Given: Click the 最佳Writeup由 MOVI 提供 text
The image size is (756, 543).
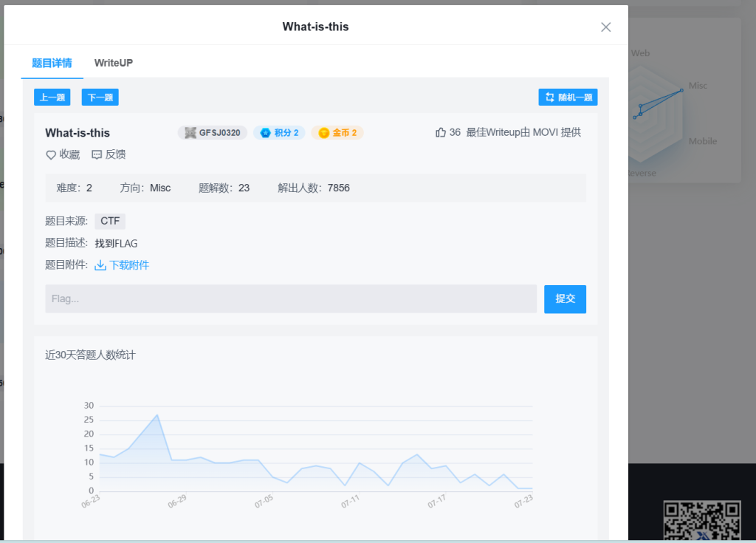Looking at the screenshot, I should (x=523, y=132).
